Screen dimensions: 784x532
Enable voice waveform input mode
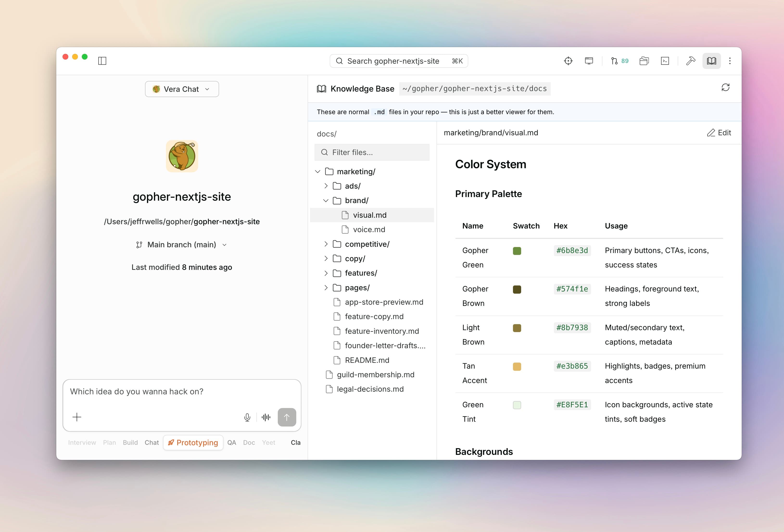click(266, 417)
